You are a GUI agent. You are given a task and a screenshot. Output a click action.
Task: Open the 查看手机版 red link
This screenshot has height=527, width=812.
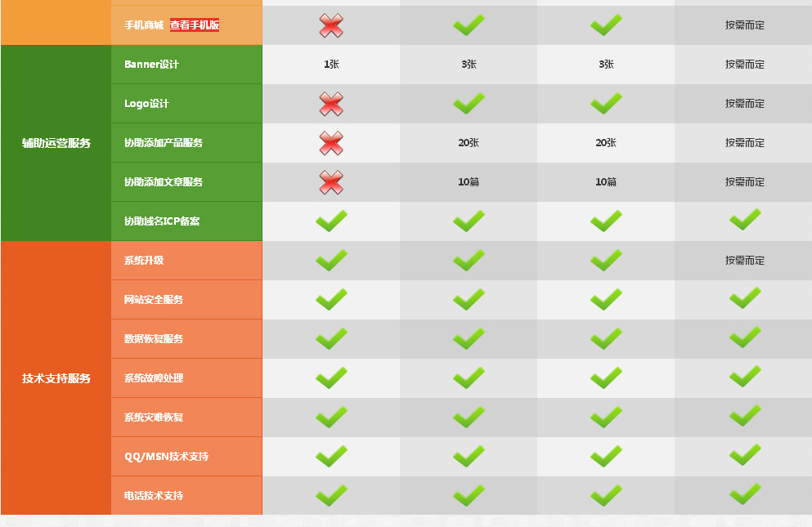(194, 25)
